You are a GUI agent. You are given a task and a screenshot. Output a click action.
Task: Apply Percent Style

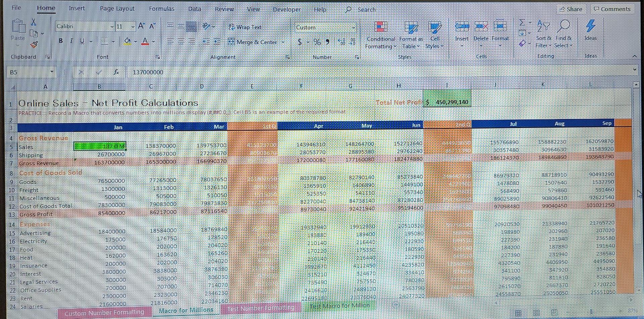[x=317, y=42]
